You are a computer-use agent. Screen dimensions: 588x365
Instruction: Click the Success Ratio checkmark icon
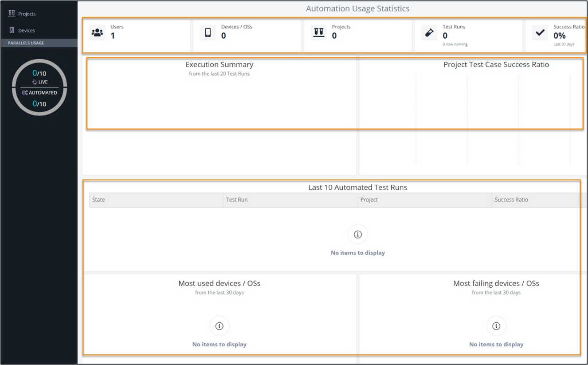pyautogui.click(x=540, y=33)
